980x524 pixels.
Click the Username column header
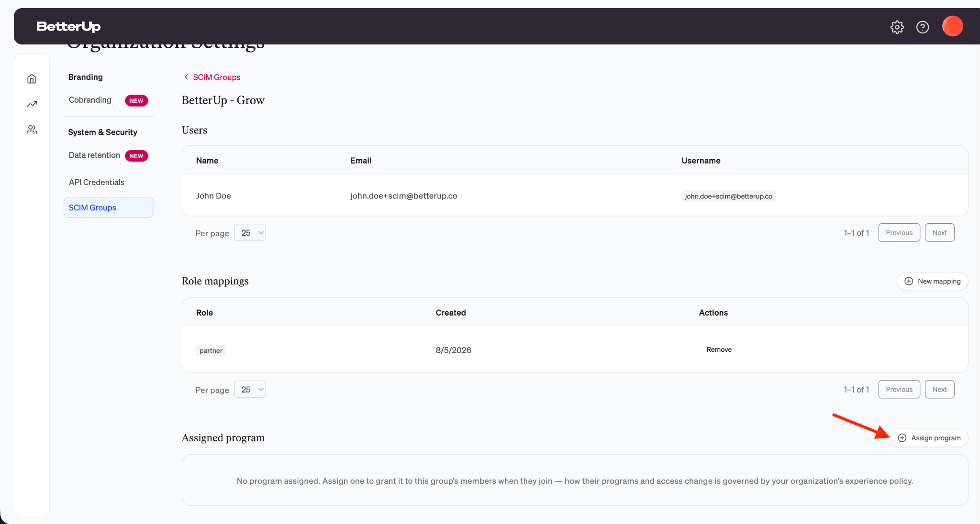coord(701,161)
